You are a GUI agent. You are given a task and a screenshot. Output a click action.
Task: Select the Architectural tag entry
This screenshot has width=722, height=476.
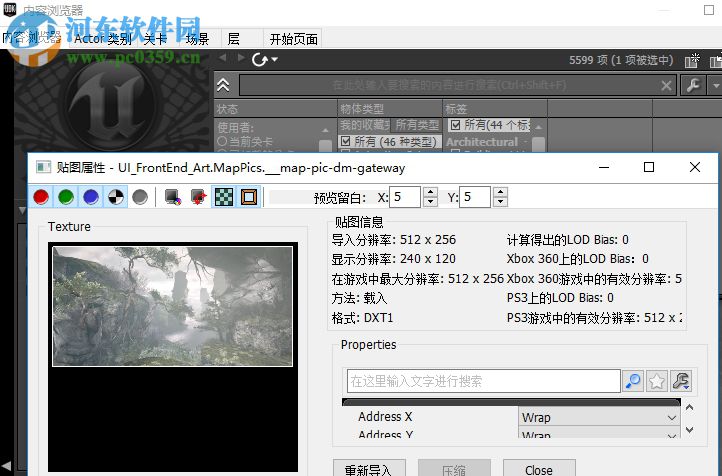point(482,142)
